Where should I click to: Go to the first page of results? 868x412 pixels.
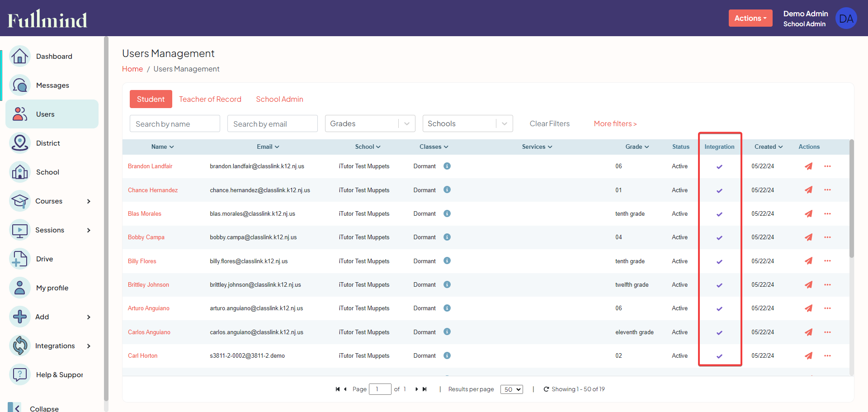click(x=338, y=389)
